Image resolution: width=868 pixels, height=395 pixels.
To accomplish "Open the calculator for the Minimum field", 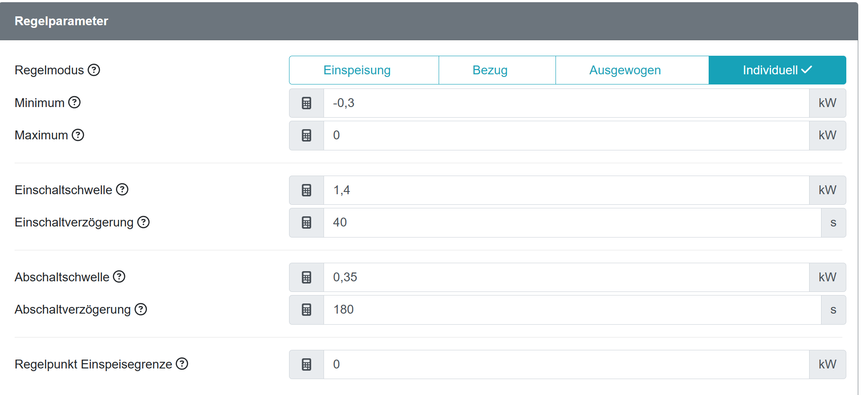I will 306,103.
